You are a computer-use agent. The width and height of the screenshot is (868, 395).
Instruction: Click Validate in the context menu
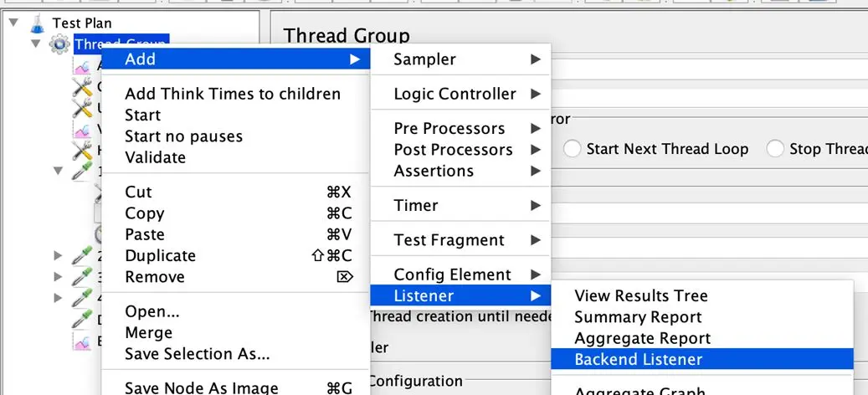point(155,157)
